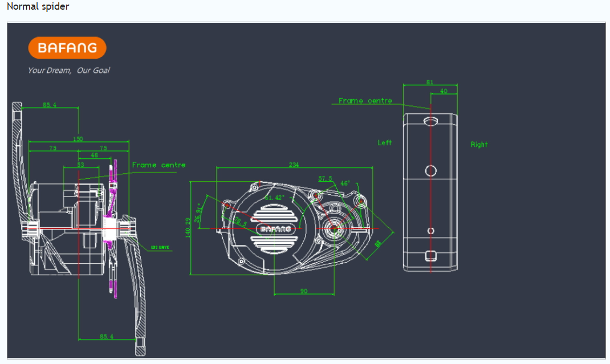Click the 81 dimension above frame view
This screenshot has width=610, height=364.
point(430,83)
